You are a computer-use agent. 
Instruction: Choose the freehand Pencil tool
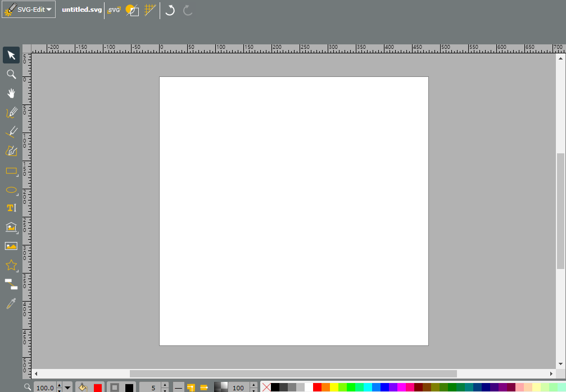click(x=11, y=112)
